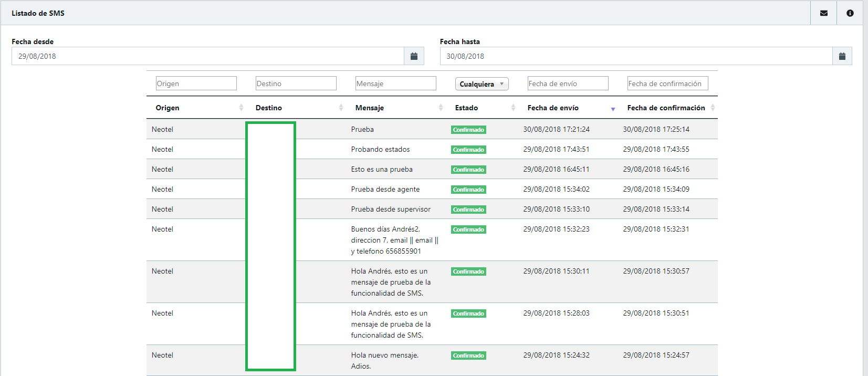Click the Fecha desde date field
Viewport: 868px width, 376px height.
pos(208,56)
